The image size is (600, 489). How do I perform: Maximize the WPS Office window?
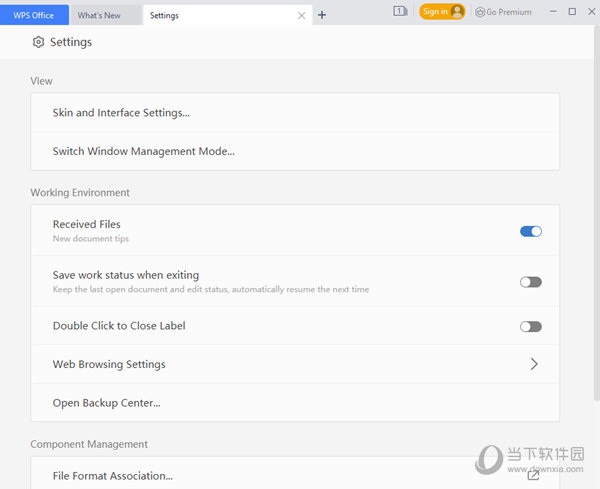pos(572,12)
